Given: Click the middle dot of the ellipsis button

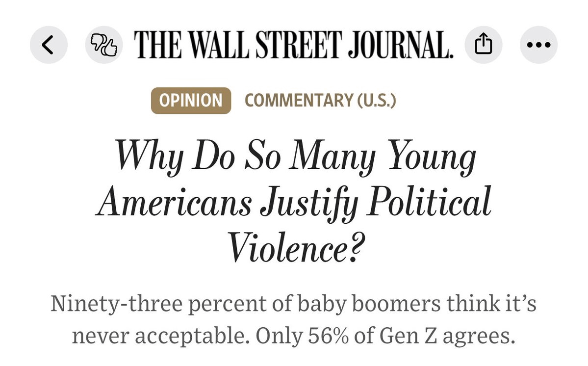Looking at the screenshot, I should (x=538, y=45).
